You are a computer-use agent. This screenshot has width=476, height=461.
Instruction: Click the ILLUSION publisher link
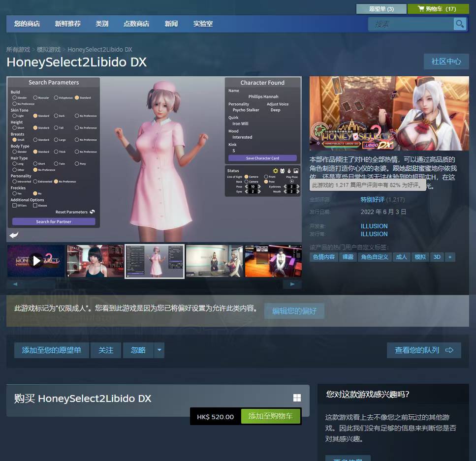tap(374, 234)
